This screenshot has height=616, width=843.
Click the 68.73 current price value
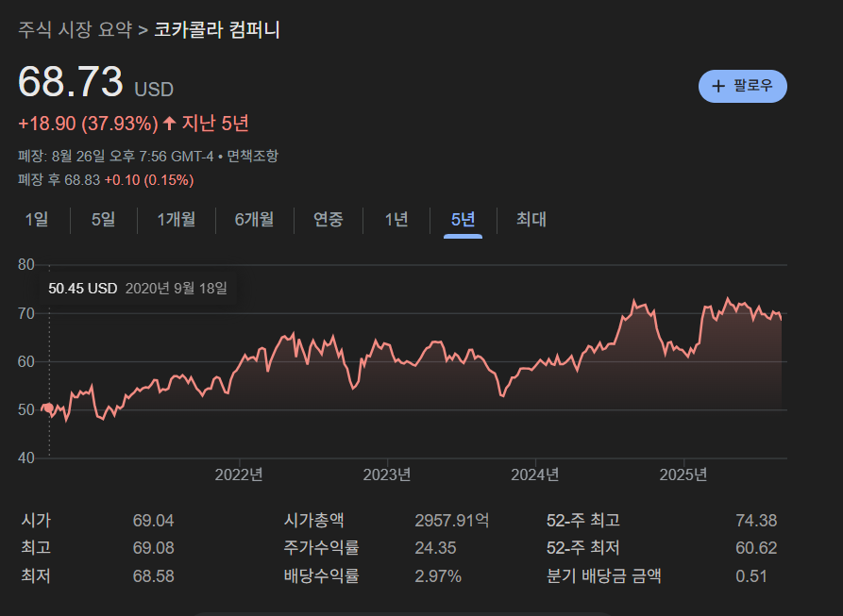(71, 82)
